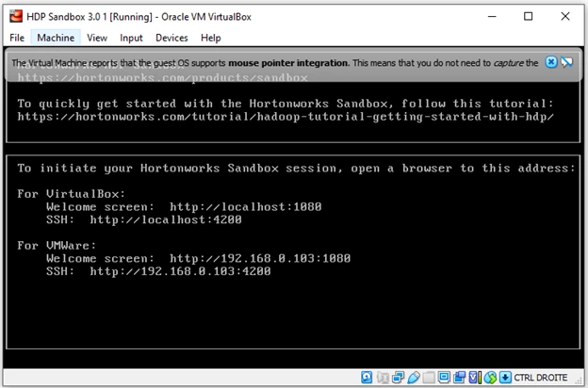Open the Input menu

pyautogui.click(x=131, y=38)
